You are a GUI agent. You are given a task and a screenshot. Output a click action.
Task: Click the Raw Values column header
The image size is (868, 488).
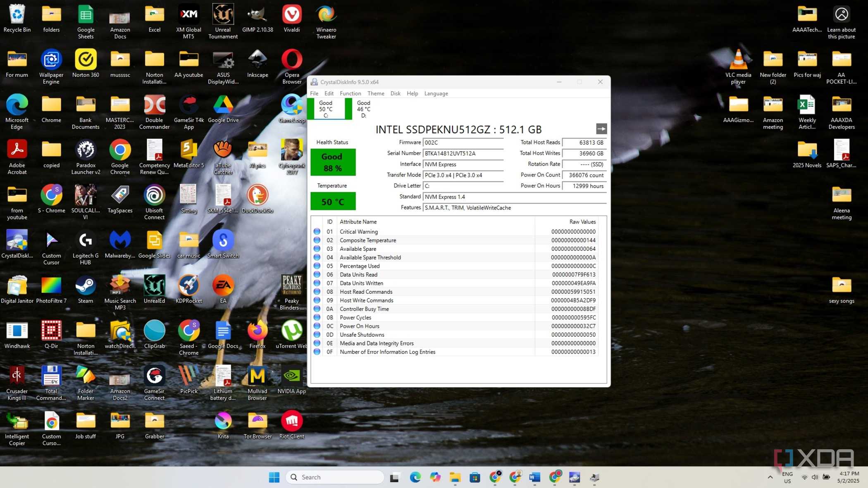tap(567, 222)
